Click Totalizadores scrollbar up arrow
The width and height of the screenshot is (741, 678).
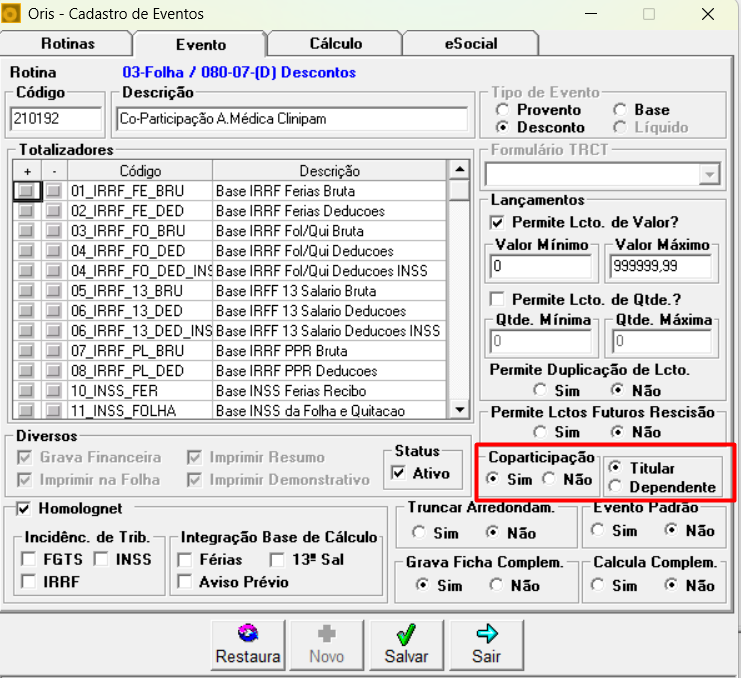[x=459, y=170]
